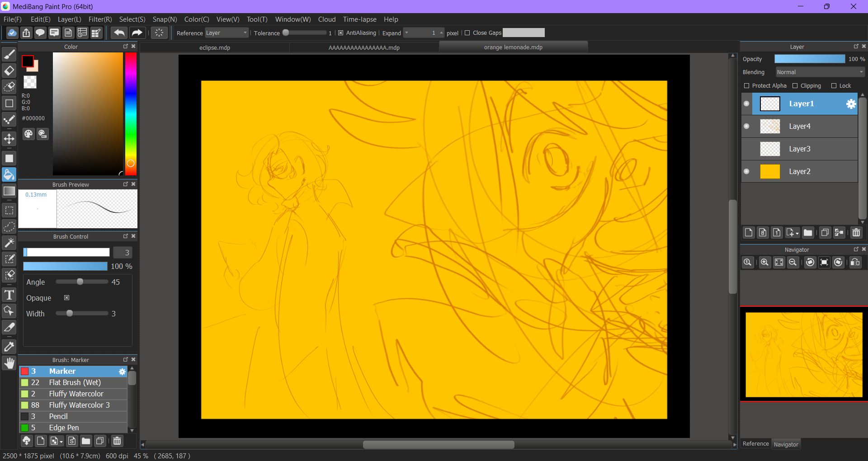Choose the Move tool

[9, 139]
